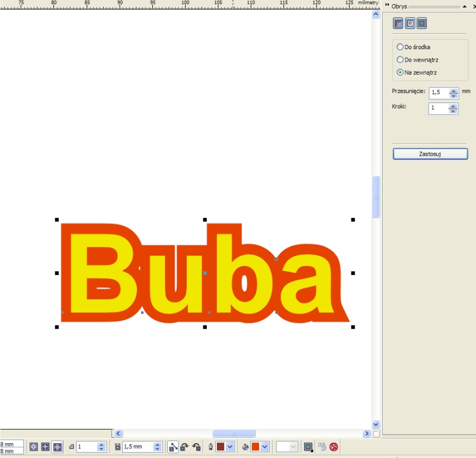Open the fill color dropdown

(x=265, y=447)
